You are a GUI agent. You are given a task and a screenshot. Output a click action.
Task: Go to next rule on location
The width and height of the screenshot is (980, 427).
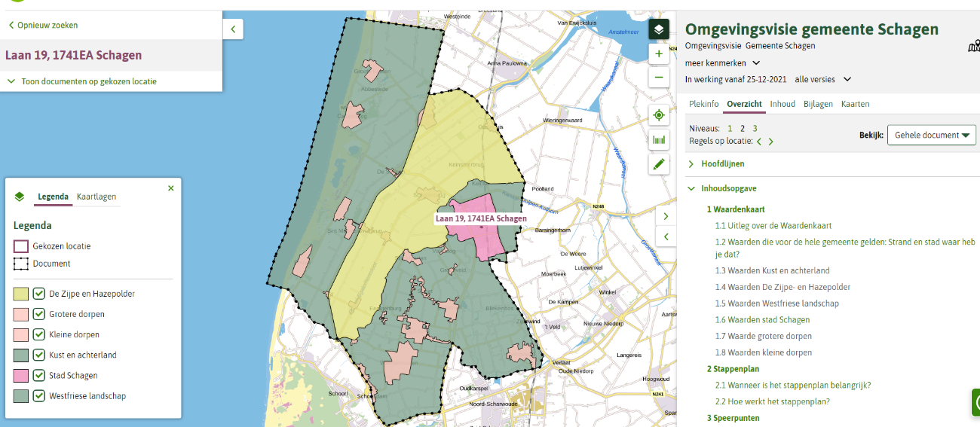(x=770, y=142)
